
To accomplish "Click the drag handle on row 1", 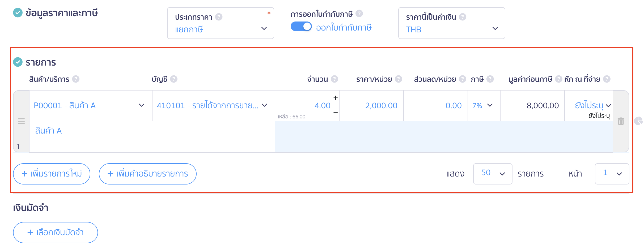I will (x=21, y=121).
